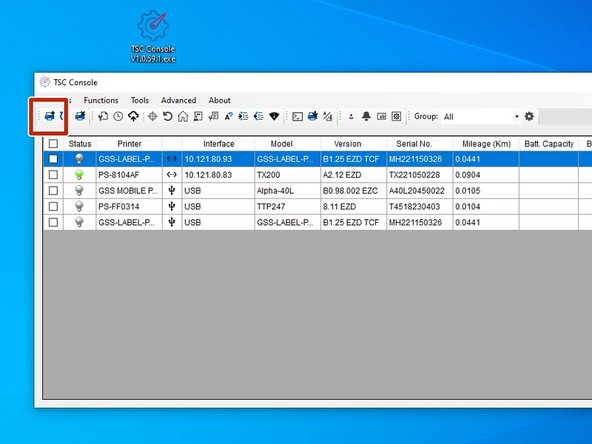Select the IP address 10.121.80.83 cell
Image resolution: width=592 pixels, height=444 pixels.
(218, 175)
